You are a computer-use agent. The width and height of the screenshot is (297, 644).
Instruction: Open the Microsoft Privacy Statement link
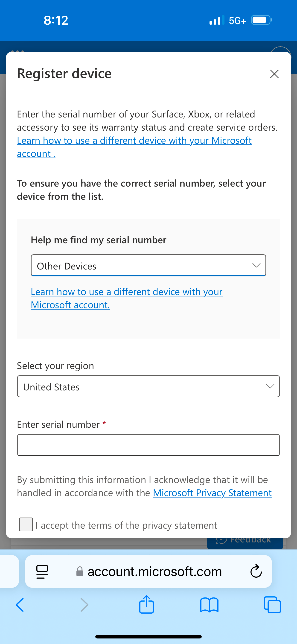(x=212, y=493)
